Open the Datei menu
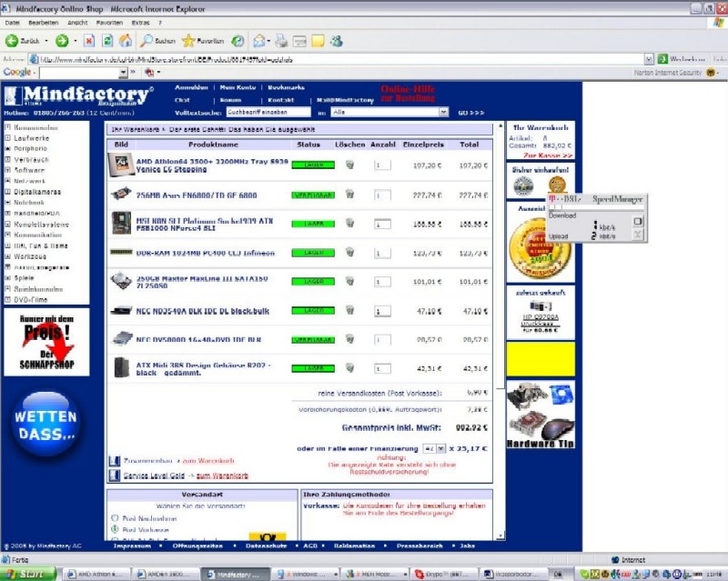 click(x=13, y=22)
